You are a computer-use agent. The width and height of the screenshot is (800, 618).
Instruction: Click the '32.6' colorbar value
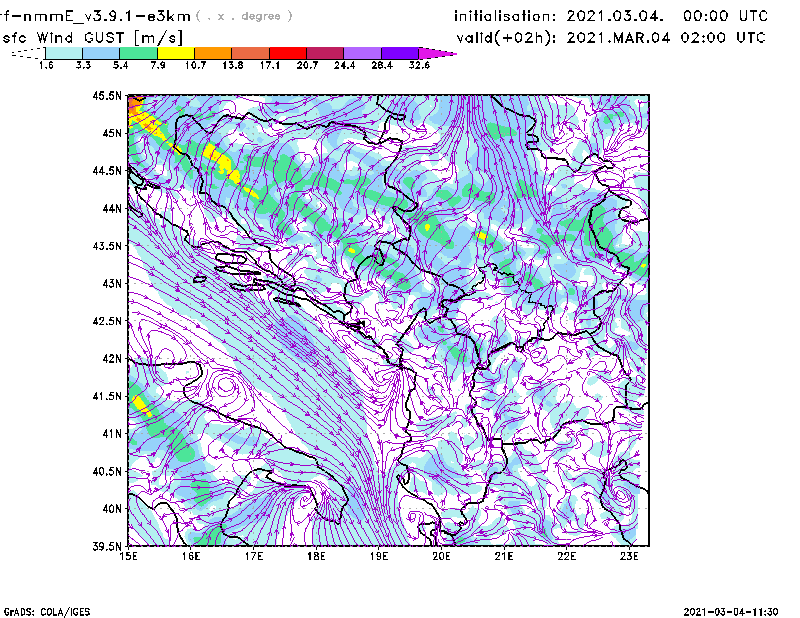pos(419,65)
